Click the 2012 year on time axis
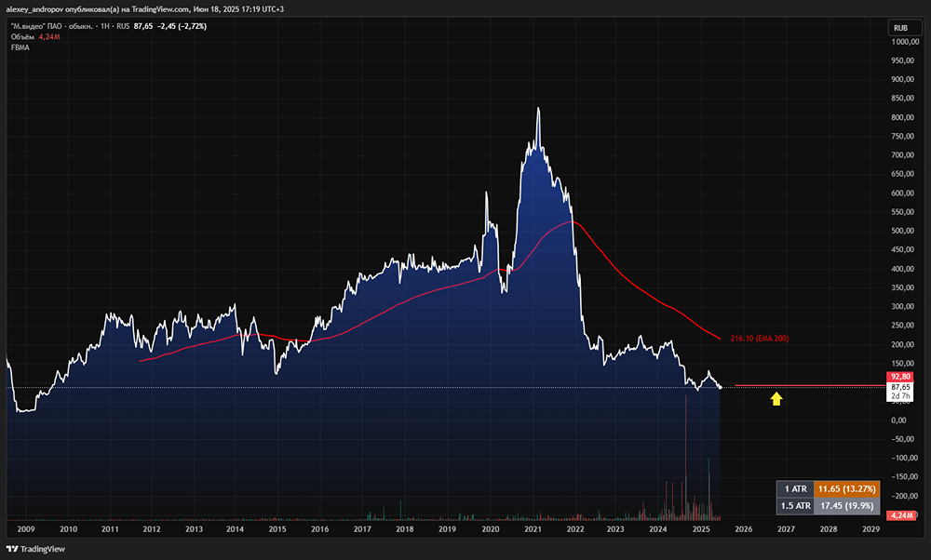This screenshot has width=931, height=560. (x=152, y=529)
